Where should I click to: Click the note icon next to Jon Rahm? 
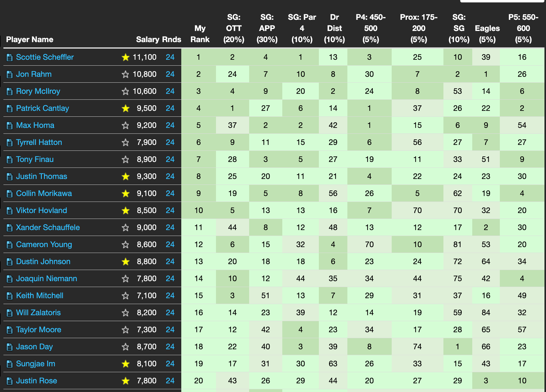click(9, 74)
